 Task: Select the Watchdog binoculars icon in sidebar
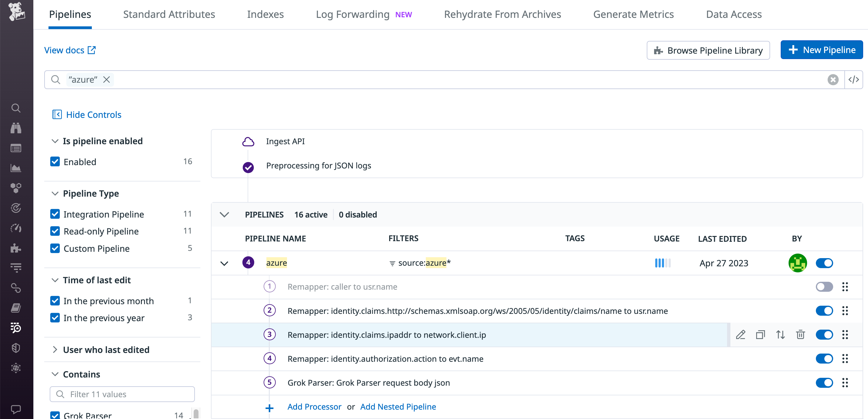tap(16, 128)
